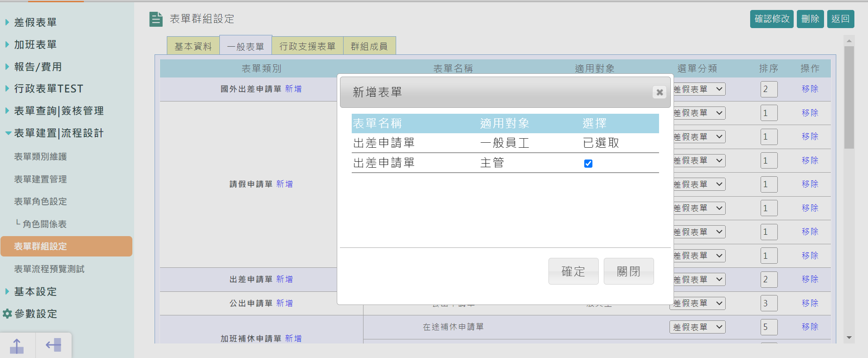The width and height of the screenshot is (868, 358).
Task: Click 在途補休申請單 form name cell
Action: coord(453,327)
